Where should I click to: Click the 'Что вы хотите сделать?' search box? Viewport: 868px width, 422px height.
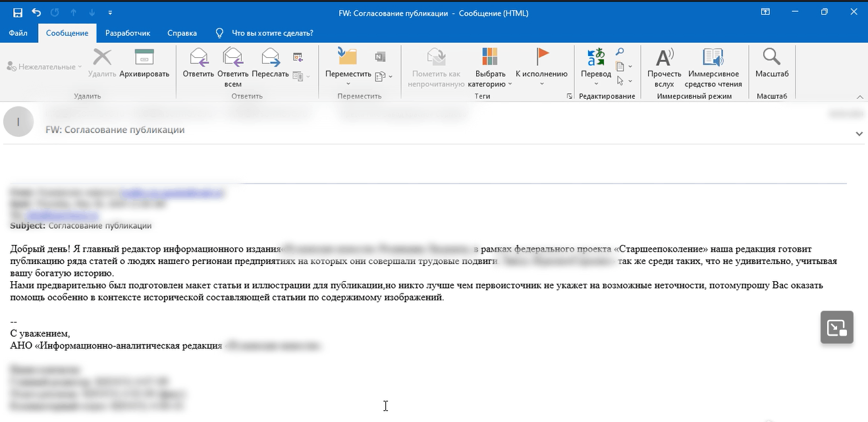(272, 33)
